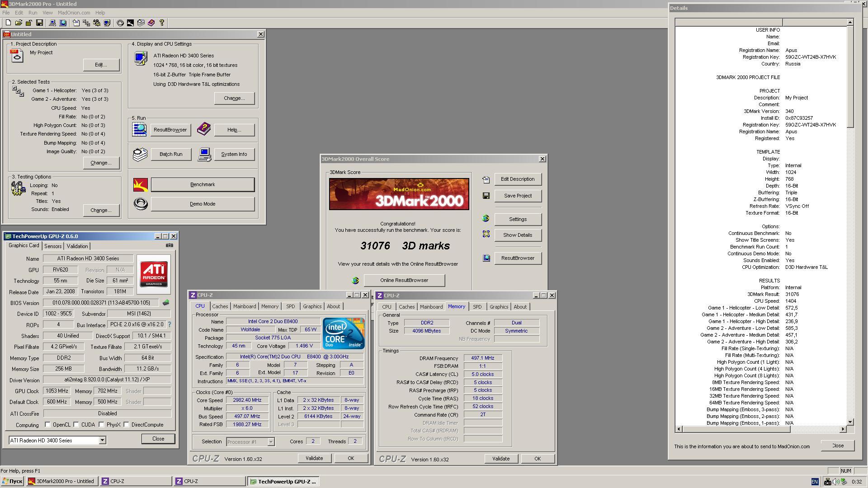Click the bus interface question mark icon
This screenshot has height=488, width=868.
[170, 324]
